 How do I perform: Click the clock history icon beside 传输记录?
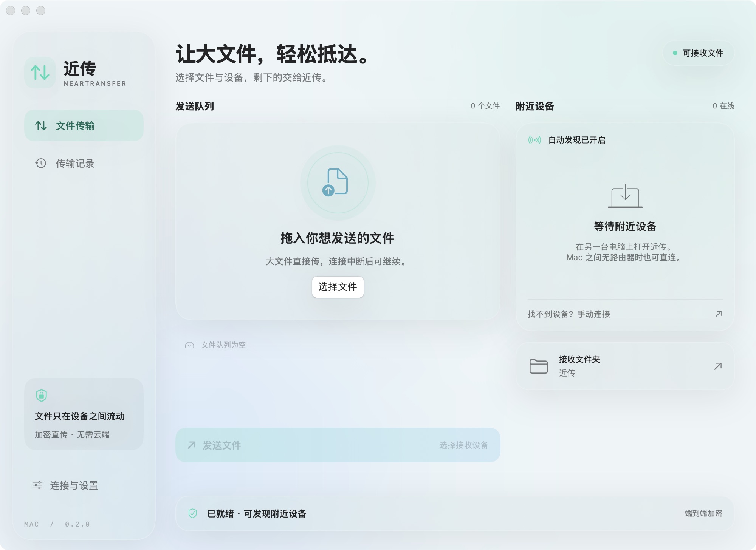pos(41,163)
